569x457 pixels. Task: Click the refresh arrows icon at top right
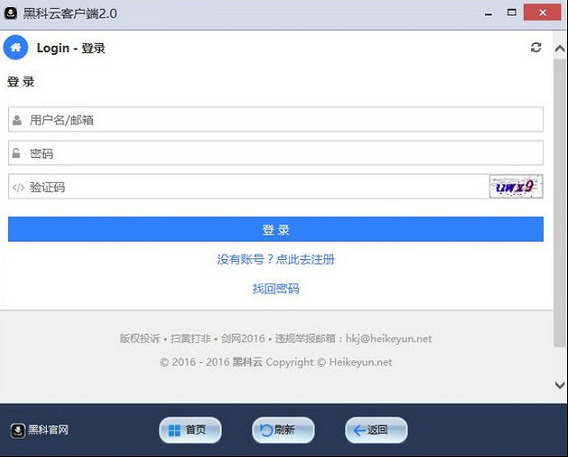tap(536, 48)
